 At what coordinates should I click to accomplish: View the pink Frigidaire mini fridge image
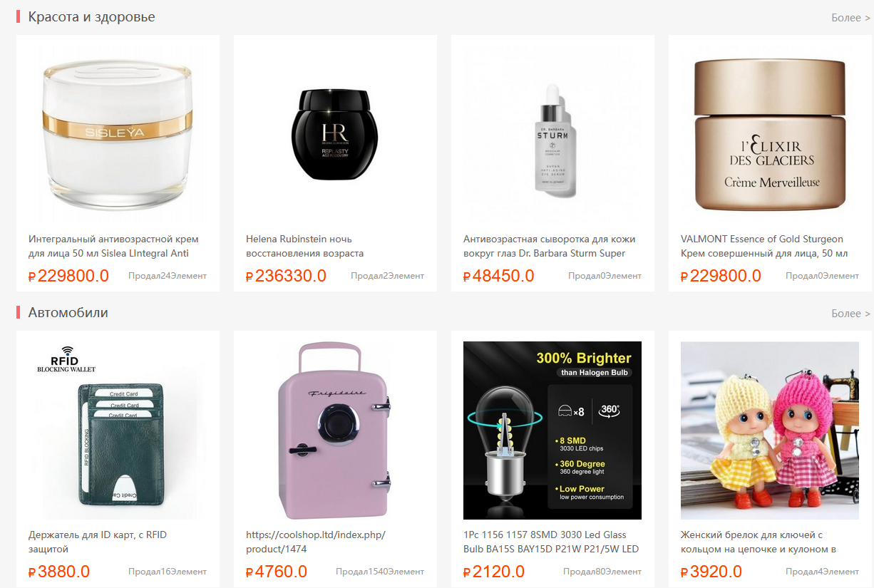coord(335,430)
